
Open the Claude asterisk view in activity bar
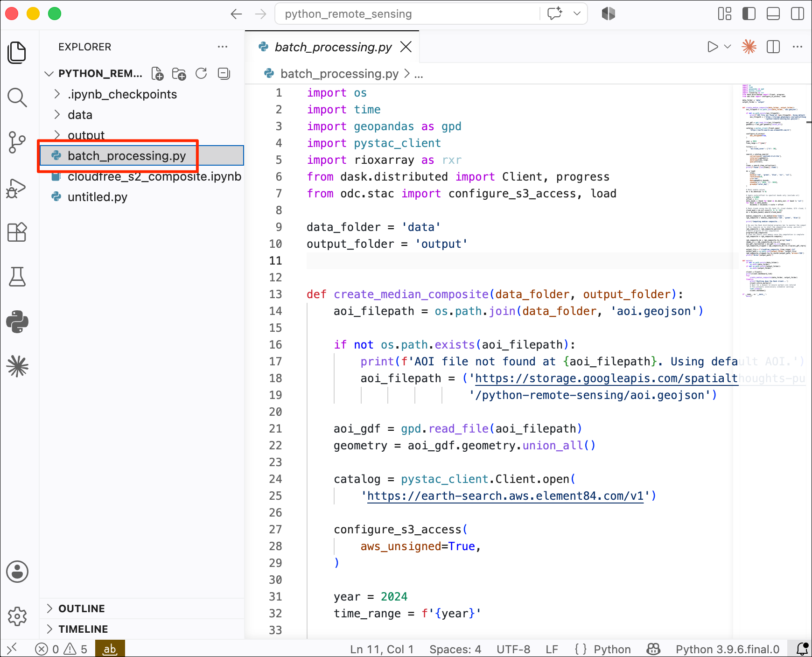pos(17,366)
